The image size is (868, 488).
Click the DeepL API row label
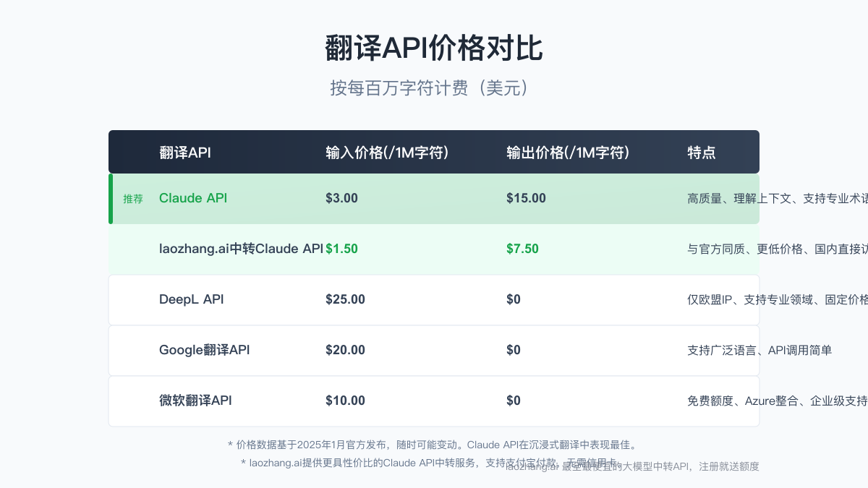point(192,299)
